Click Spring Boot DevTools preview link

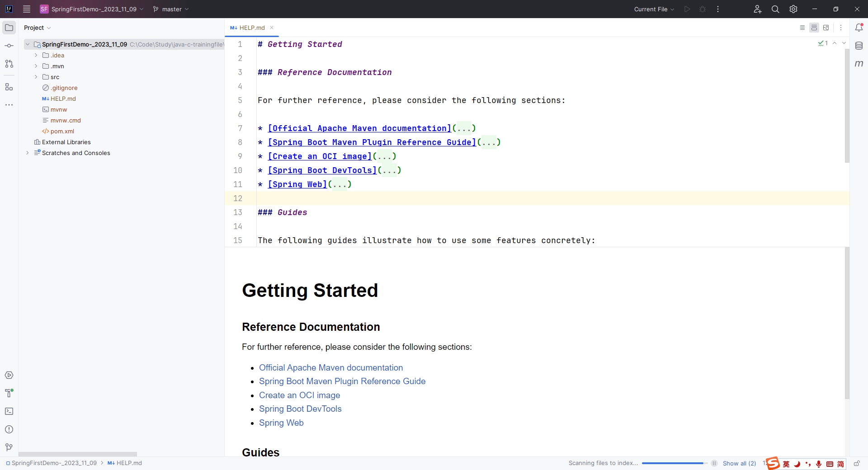pyautogui.click(x=300, y=409)
